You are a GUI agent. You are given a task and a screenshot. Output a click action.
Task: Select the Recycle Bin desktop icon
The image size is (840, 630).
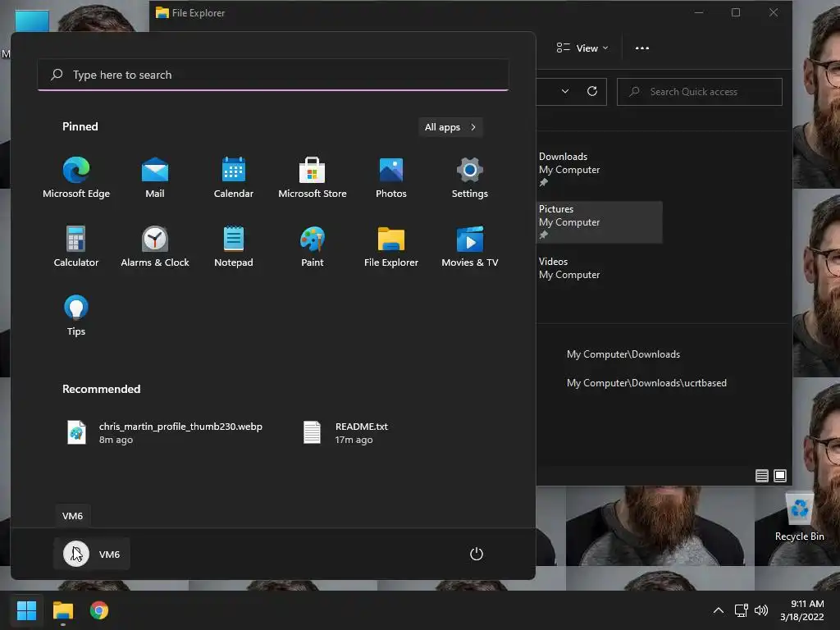(x=799, y=517)
